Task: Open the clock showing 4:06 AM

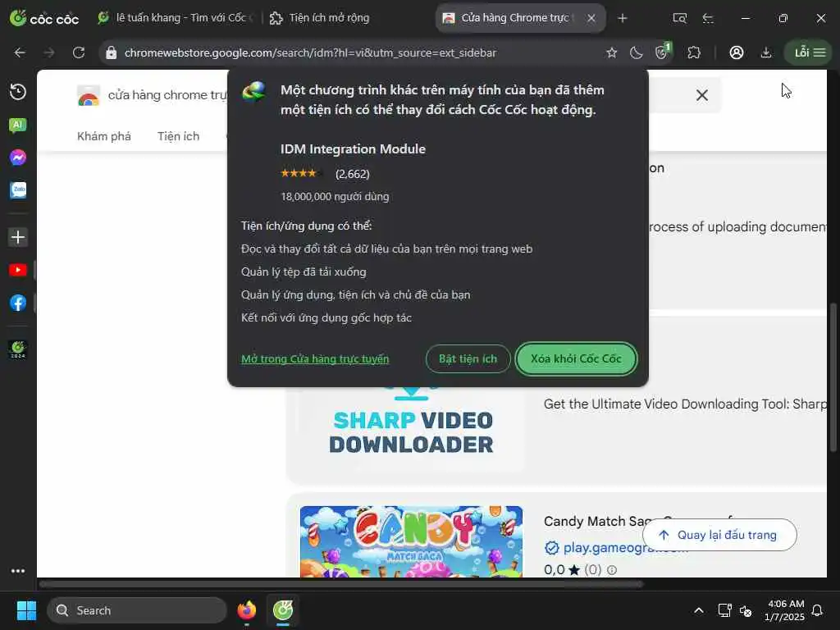Action: [x=785, y=610]
